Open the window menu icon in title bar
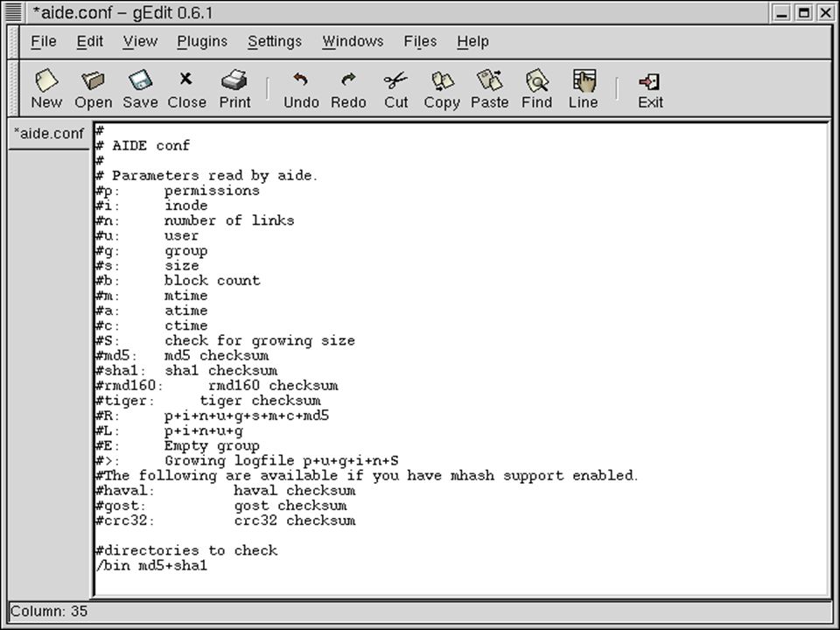Image resolution: width=840 pixels, height=630 pixels. (13, 11)
